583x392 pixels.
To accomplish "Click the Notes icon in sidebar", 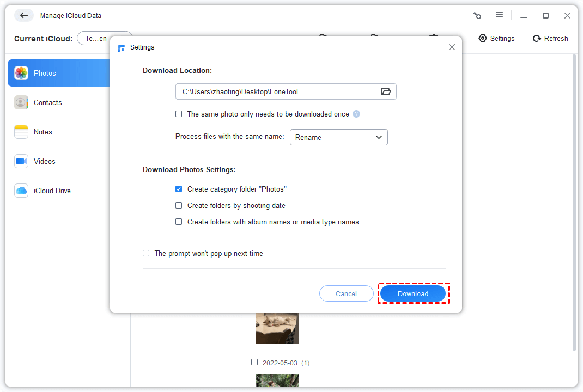I will point(21,132).
